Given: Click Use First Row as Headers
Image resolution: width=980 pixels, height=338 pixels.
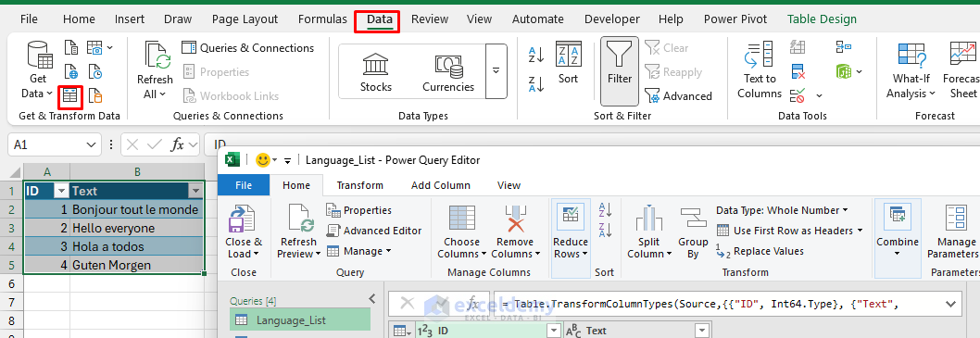Looking at the screenshot, I should click(x=789, y=231).
